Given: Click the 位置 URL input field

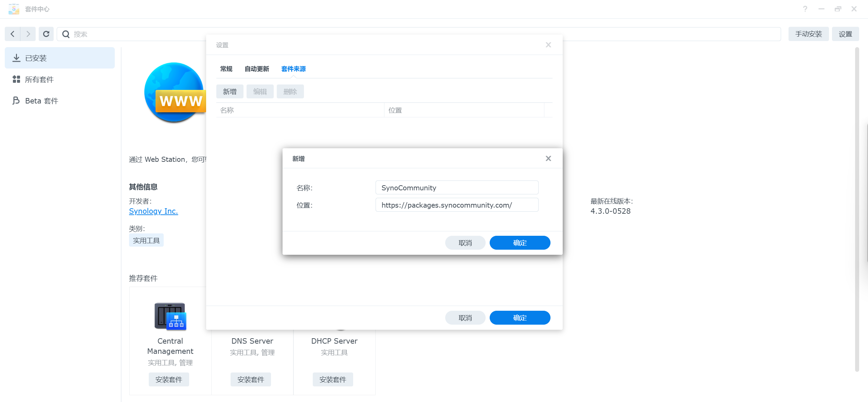Looking at the screenshot, I should pyautogui.click(x=457, y=205).
